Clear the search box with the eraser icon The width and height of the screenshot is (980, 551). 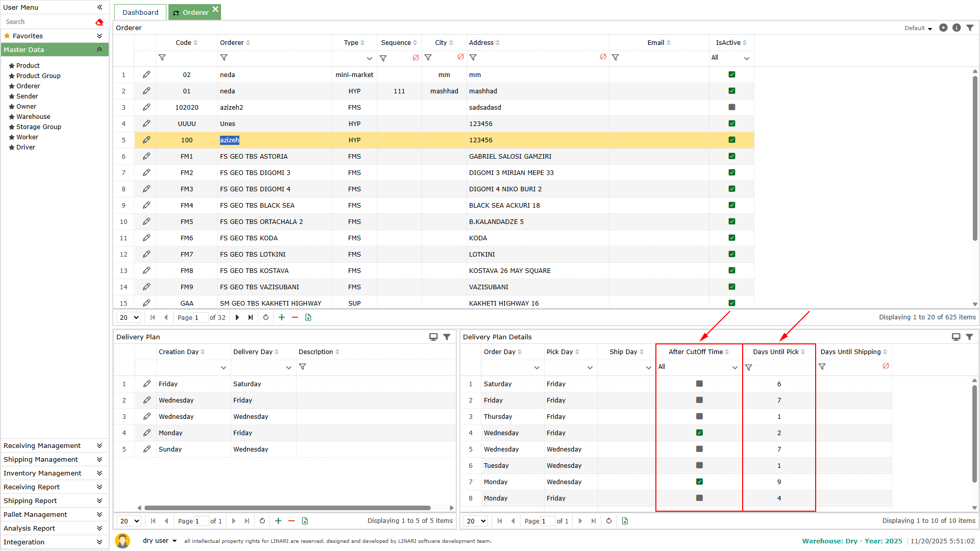[x=100, y=22]
